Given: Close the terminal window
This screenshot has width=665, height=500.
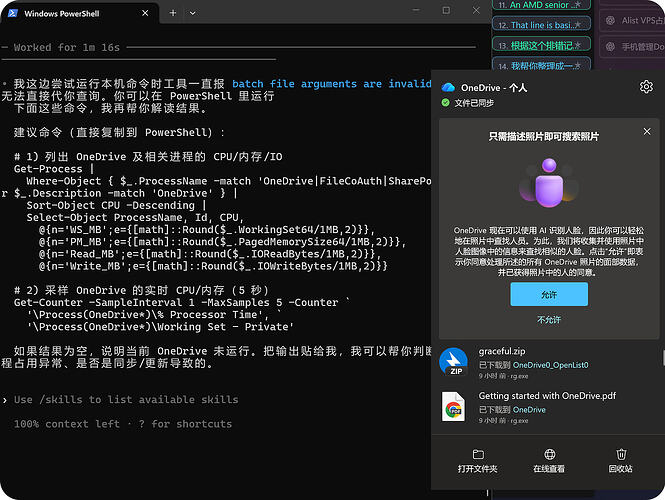Looking at the screenshot, I should (476, 10).
